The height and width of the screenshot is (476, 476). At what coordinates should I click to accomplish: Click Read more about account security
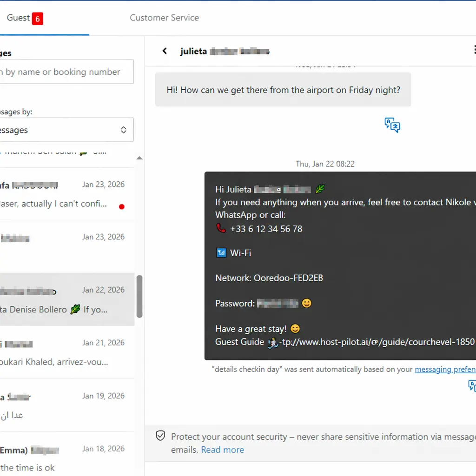point(222,450)
